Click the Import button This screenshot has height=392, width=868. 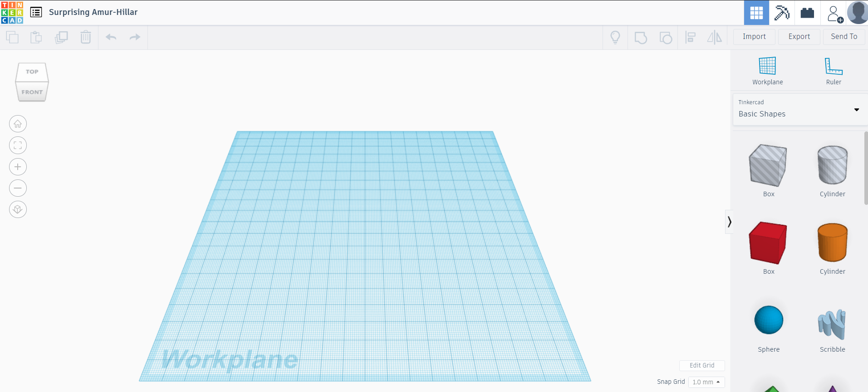point(754,37)
